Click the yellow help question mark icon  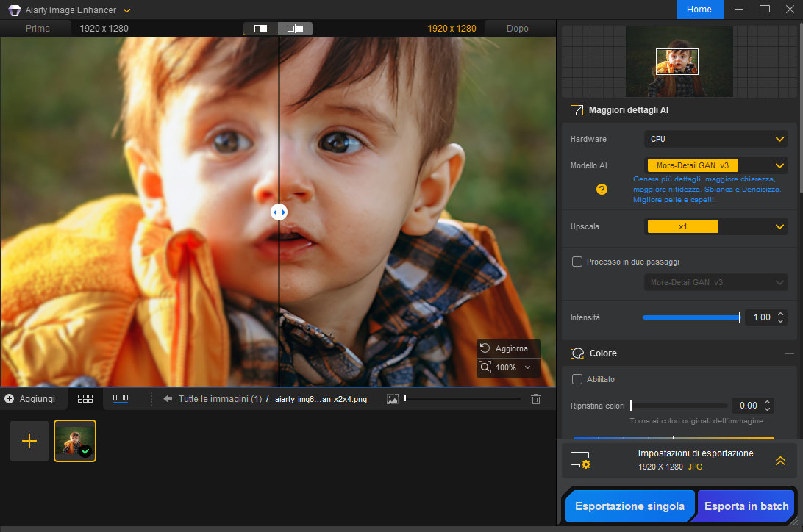[602, 189]
